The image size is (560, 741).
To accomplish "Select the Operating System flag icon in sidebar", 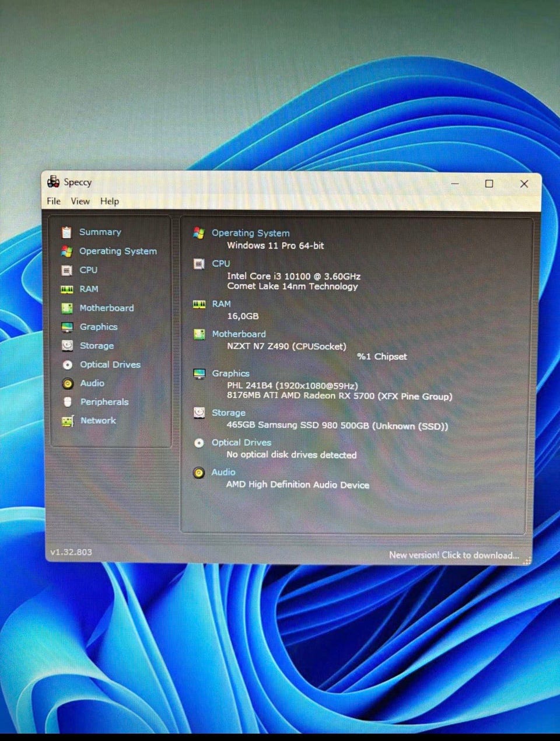I will coord(66,251).
